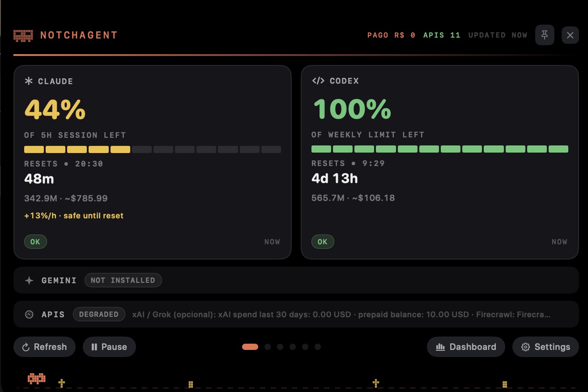Screen dimensions: 588x392
Task: Close the NotchAgent panel
Action: (x=570, y=35)
